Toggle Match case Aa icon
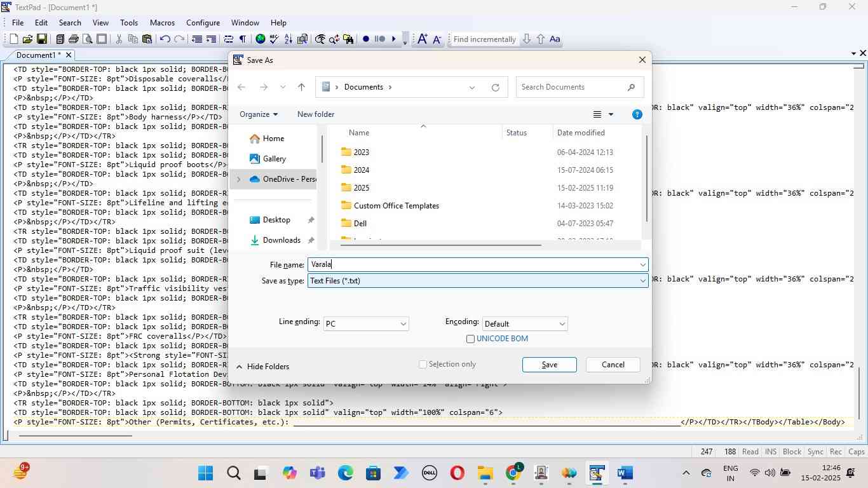 click(555, 39)
